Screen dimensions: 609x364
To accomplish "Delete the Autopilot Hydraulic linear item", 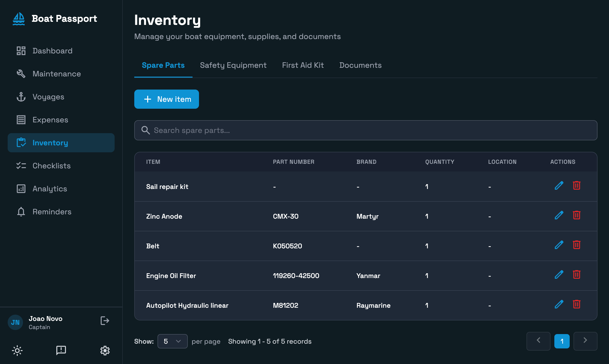I will [x=576, y=304].
